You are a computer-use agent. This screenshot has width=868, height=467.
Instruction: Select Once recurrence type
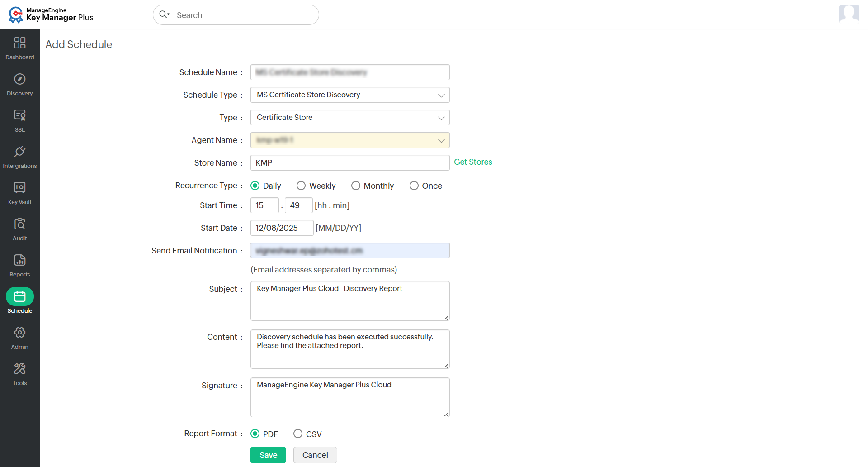414,186
